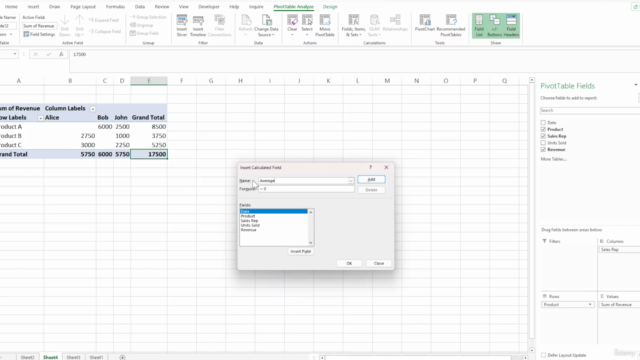Switch to the Data tab

(140, 7)
